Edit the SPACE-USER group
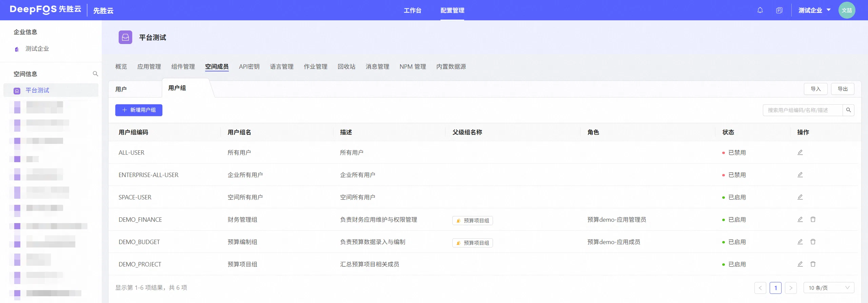 click(x=800, y=197)
